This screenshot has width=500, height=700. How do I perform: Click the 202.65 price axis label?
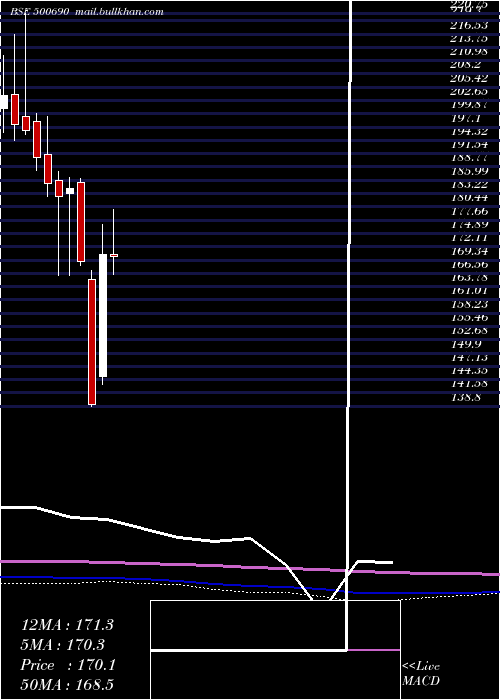469,92
